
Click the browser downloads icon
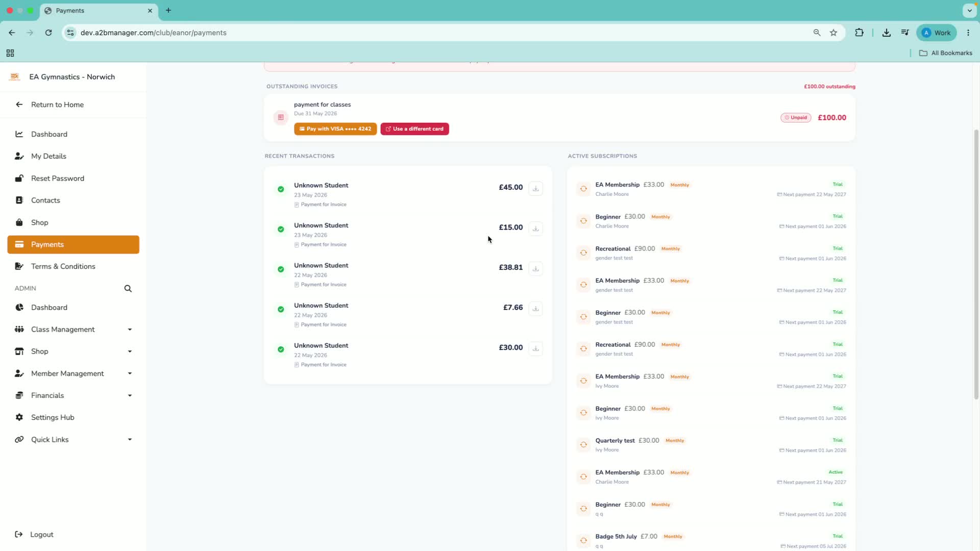point(887,33)
